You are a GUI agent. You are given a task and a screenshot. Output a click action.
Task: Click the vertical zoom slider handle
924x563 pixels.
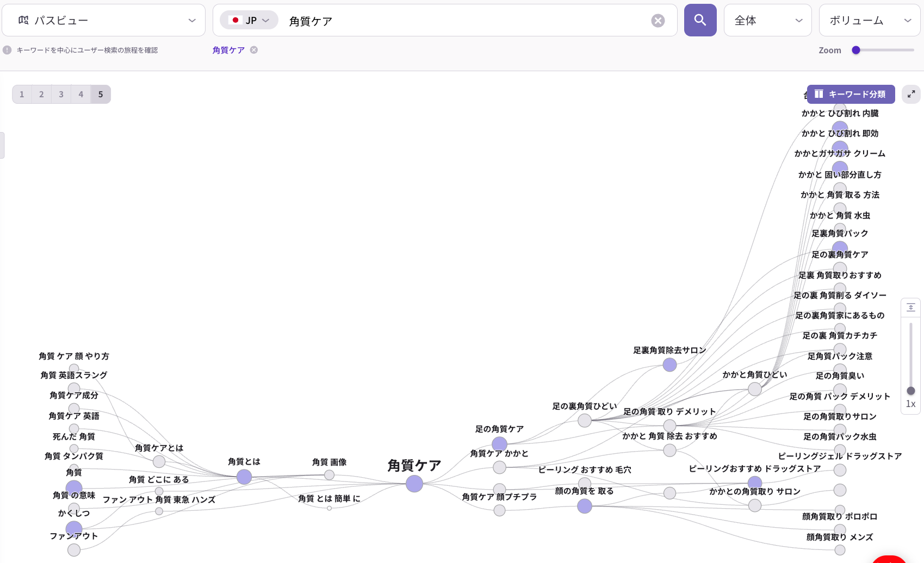tap(911, 391)
